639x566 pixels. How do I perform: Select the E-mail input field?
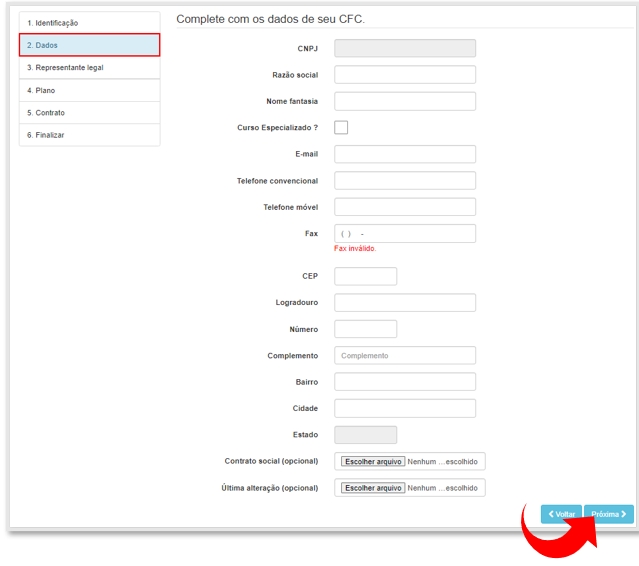[x=404, y=154]
